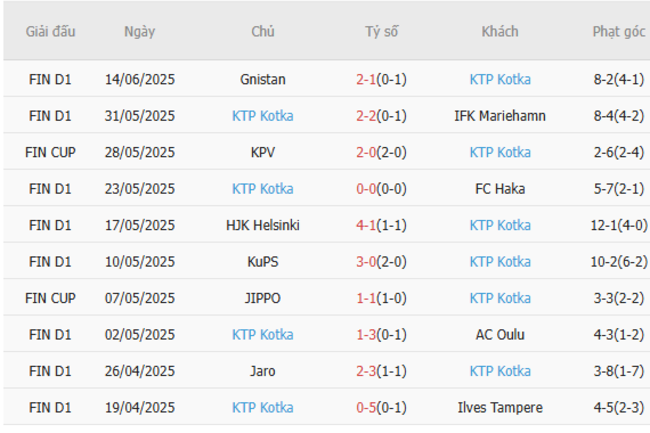Click the KPV team name
Viewport: 650px width, 433px height.
tap(263, 152)
